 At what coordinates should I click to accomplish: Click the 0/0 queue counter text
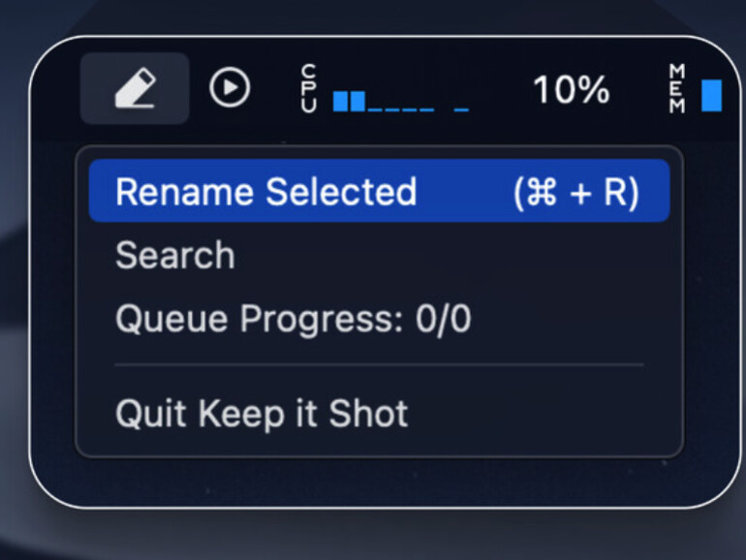point(443,319)
